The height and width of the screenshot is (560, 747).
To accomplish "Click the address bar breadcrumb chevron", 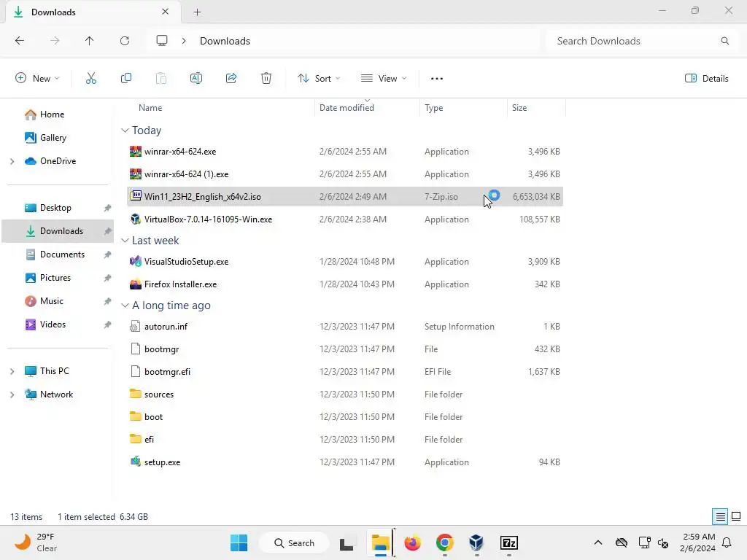I will (184, 41).
